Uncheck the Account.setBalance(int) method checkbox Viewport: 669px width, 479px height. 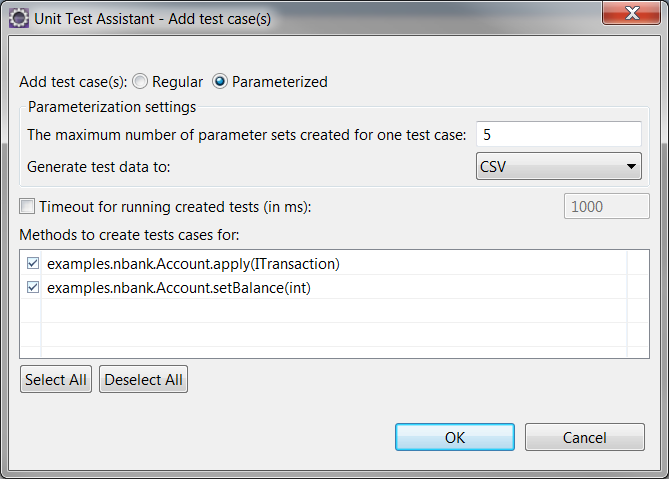point(33,287)
